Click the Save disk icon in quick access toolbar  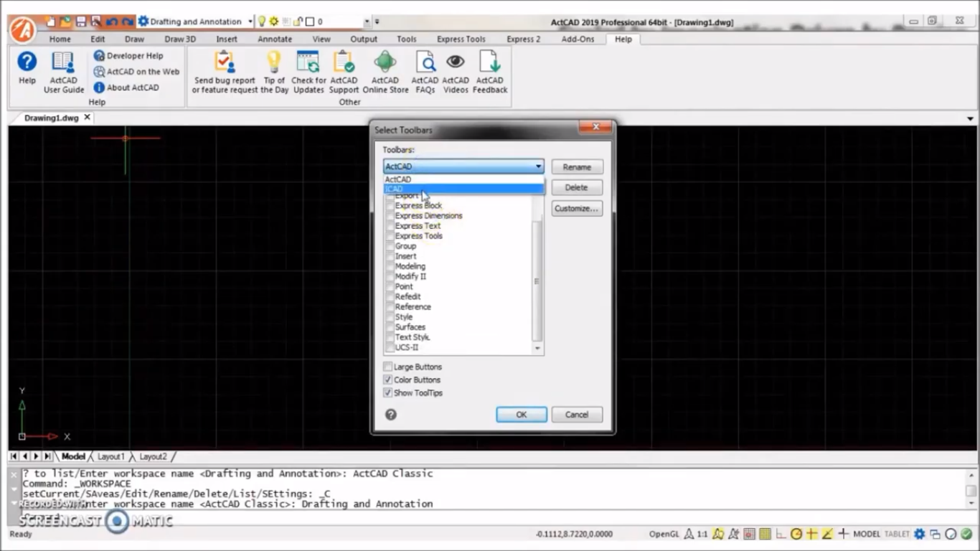pyautogui.click(x=81, y=22)
